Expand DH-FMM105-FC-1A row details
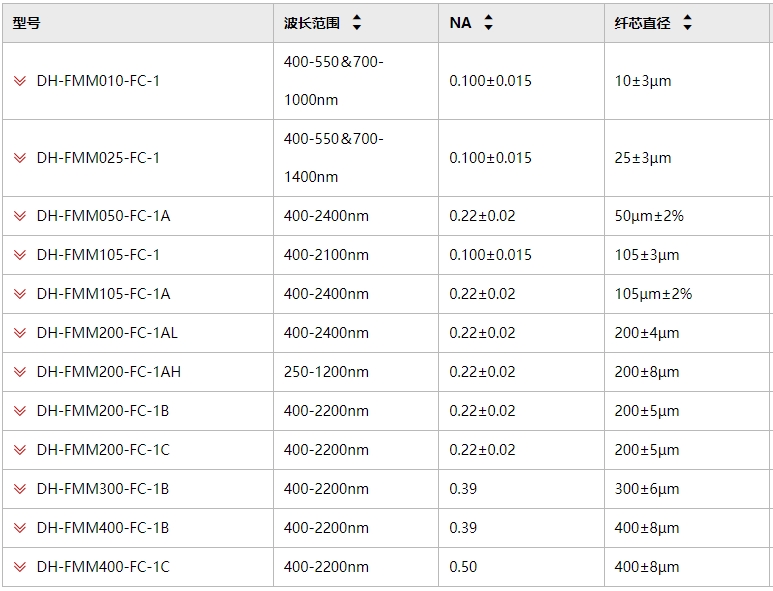 pos(20,294)
